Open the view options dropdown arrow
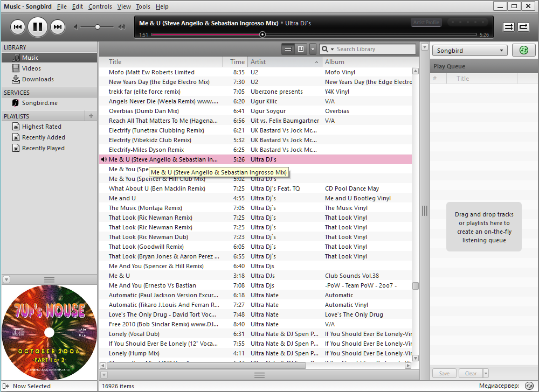The image size is (539, 392). pyautogui.click(x=313, y=49)
